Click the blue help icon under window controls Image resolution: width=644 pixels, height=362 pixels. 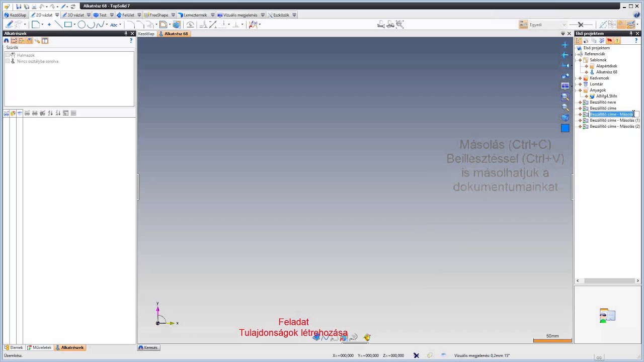click(636, 15)
